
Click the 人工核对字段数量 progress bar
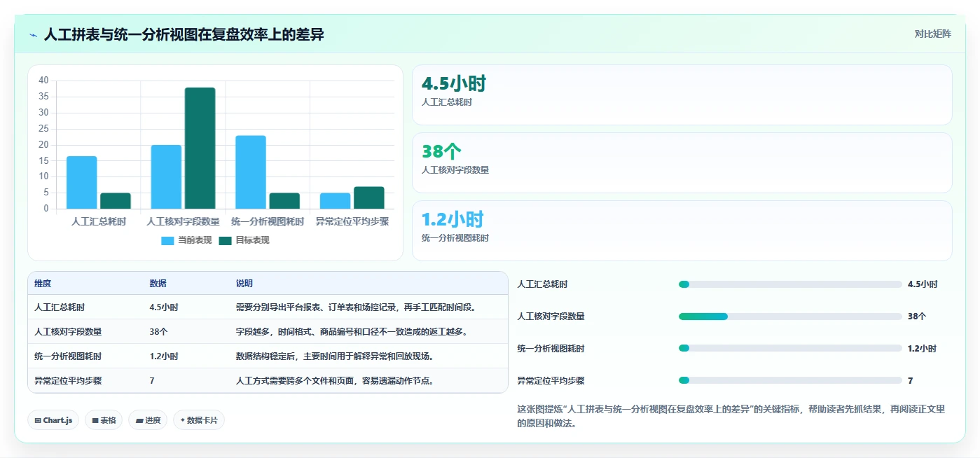click(790, 317)
